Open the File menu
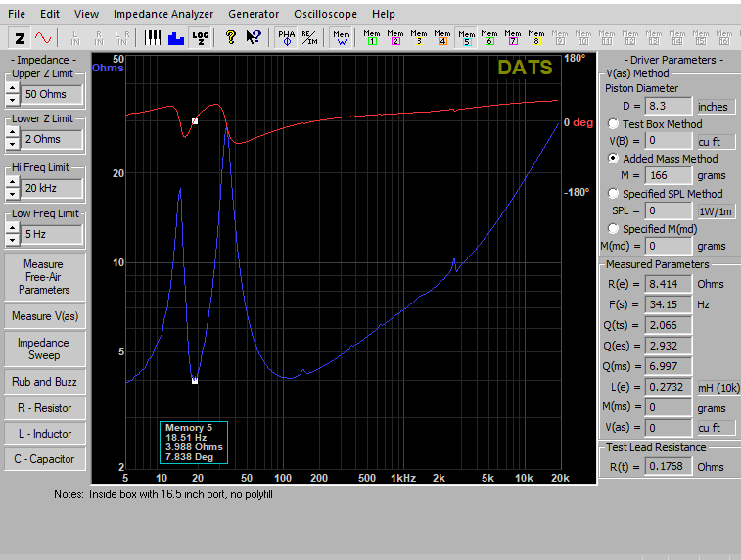The height and width of the screenshot is (560, 741). 17,14
